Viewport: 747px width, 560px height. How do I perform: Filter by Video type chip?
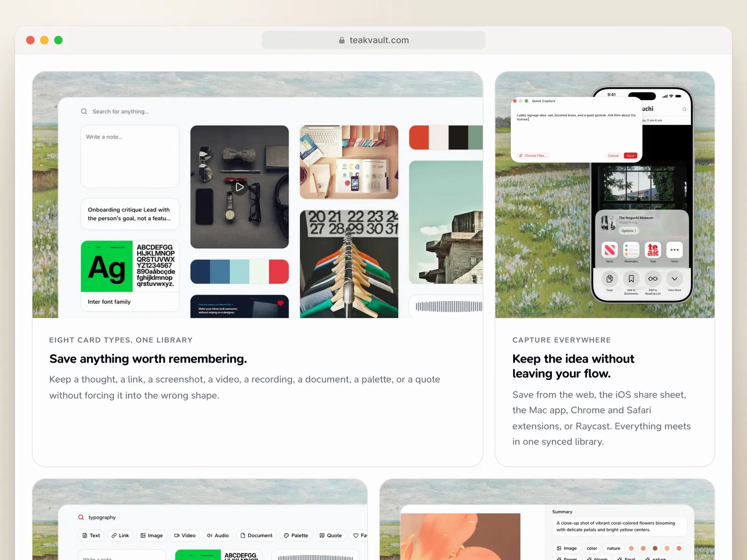tap(185, 535)
